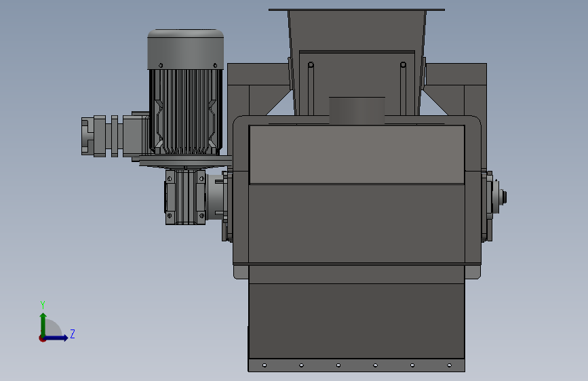Select the bottom mounting flange with bolt holes
Viewport: 588px width, 381px height.
(x=356, y=365)
